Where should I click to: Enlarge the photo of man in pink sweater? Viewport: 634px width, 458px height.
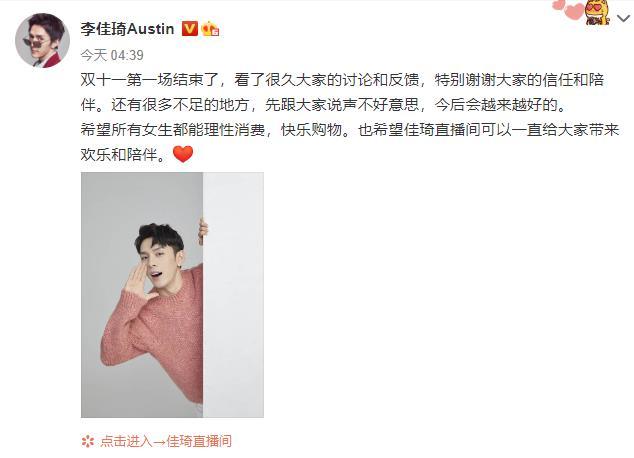tap(172, 295)
